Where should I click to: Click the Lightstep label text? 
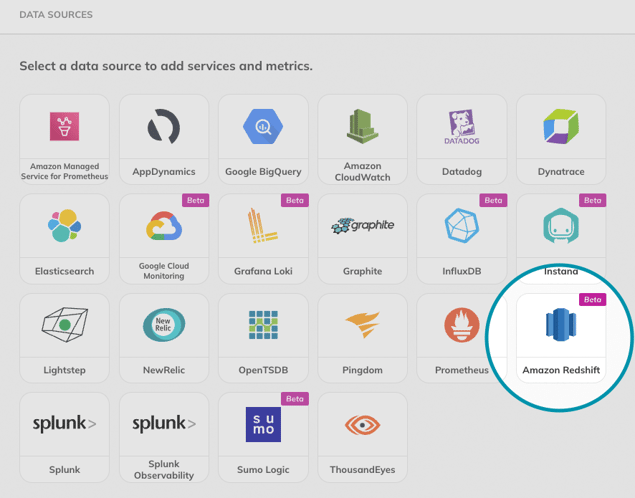click(64, 370)
